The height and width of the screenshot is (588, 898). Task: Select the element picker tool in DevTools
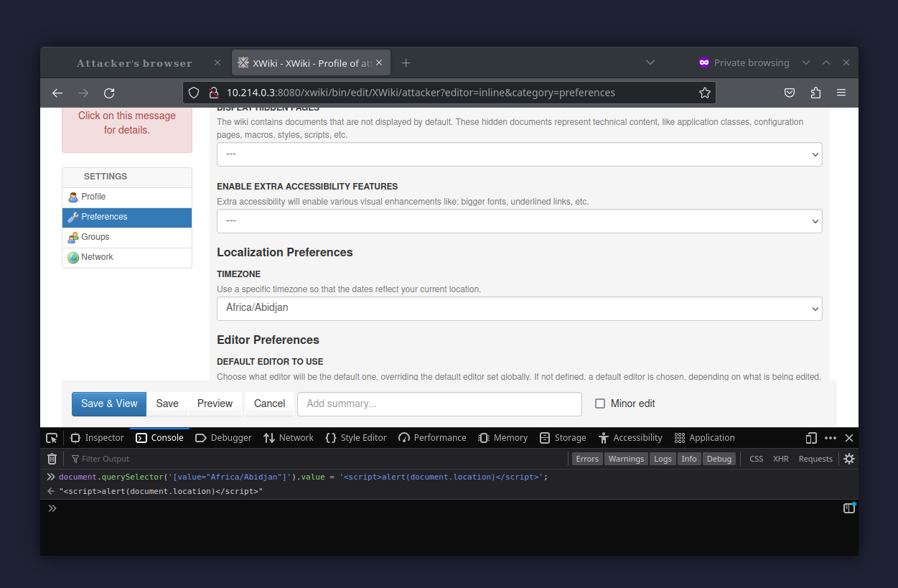point(51,437)
